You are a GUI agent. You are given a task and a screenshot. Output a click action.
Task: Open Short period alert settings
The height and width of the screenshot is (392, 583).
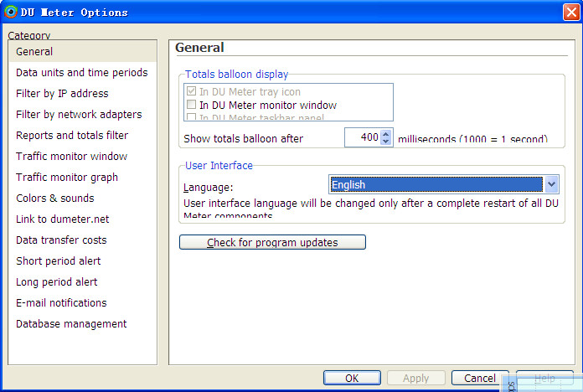(83, 261)
